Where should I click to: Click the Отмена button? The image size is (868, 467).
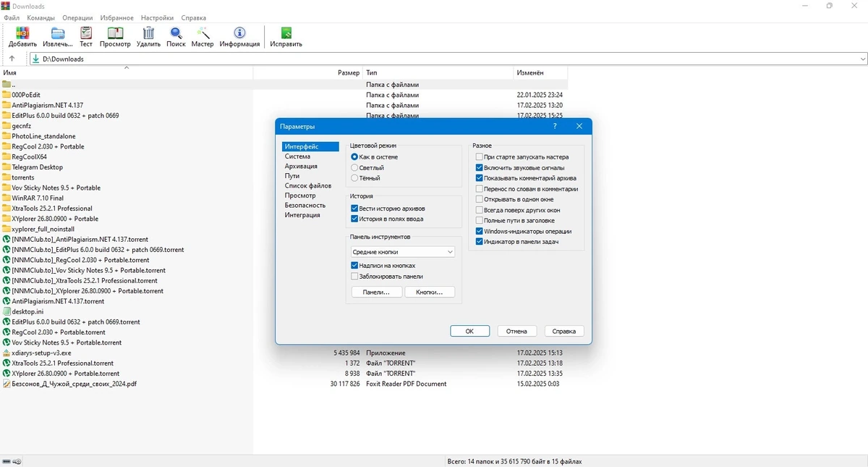(x=516, y=331)
